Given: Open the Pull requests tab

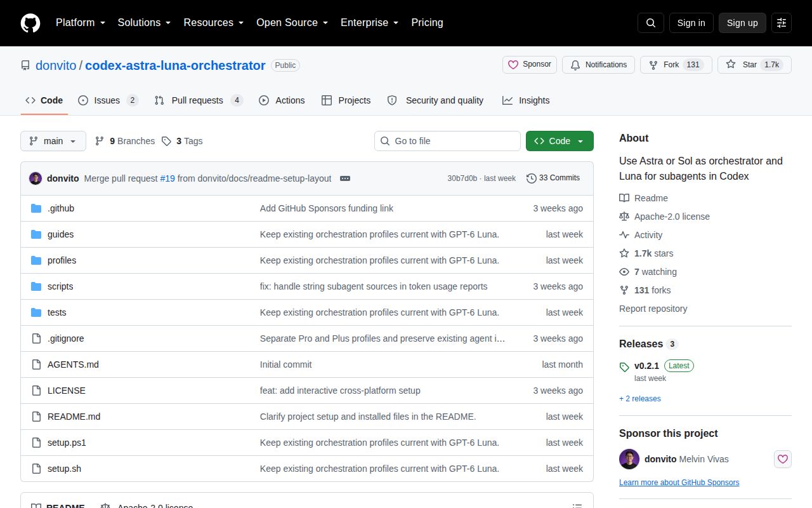Looking at the screenshot, I should tap(199, 100).
